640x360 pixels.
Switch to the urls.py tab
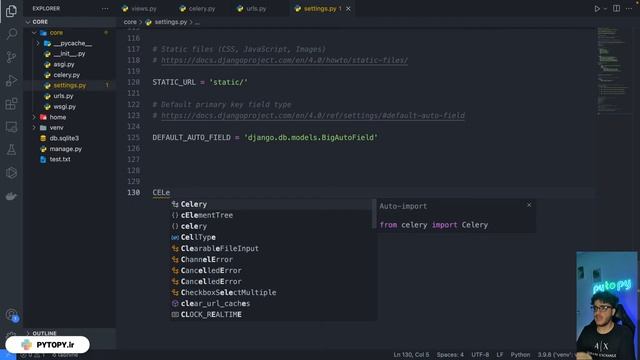[x=252, y=9]
